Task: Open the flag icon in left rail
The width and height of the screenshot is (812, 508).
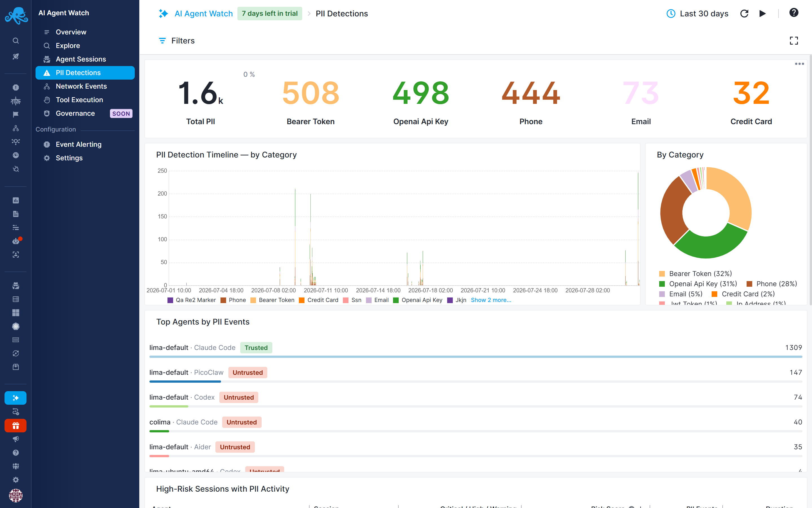Action: pos(16,115)
